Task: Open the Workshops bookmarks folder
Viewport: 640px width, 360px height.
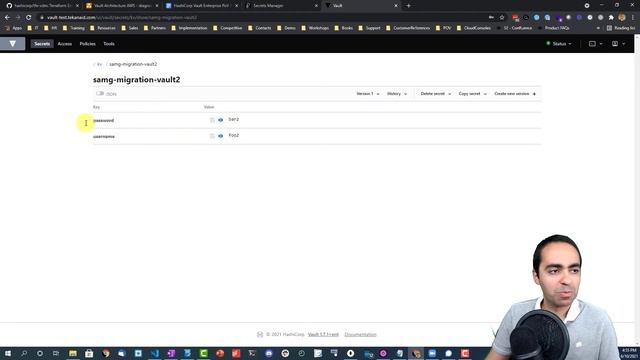Action: click(315, 28)
